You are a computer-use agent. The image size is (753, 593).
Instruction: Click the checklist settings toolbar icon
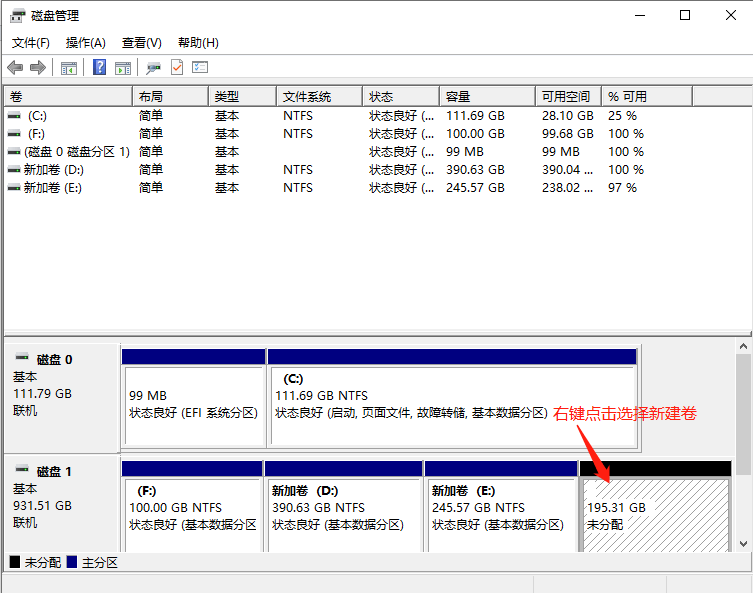pyautogui.click(x=200, y=67)
